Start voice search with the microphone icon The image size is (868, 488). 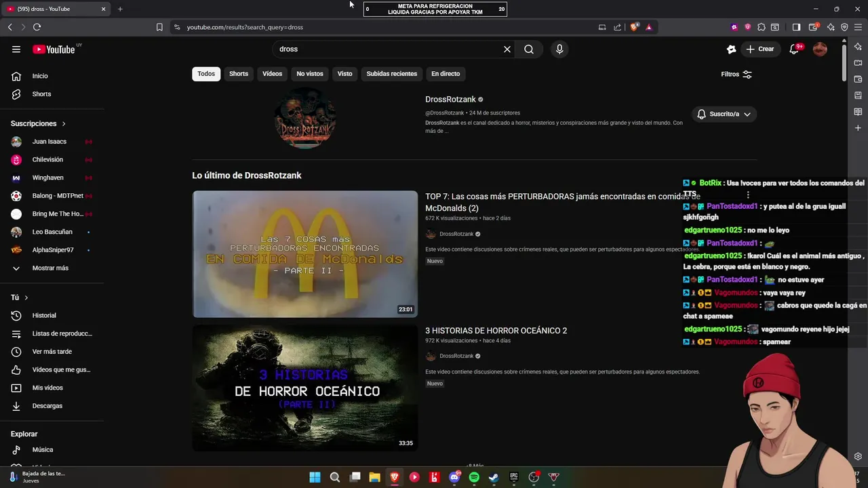pyautogui.click(x=559, y=49)
